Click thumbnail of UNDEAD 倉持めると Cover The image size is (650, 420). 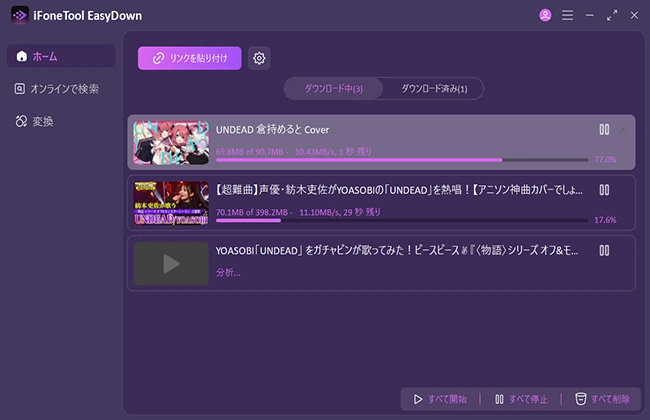coord(171,143)
